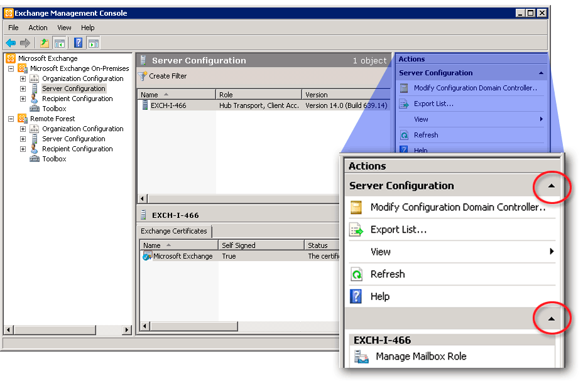Click the Refresh icon in the Actions pane
The image size is (588, 381).
pos(357,274)
